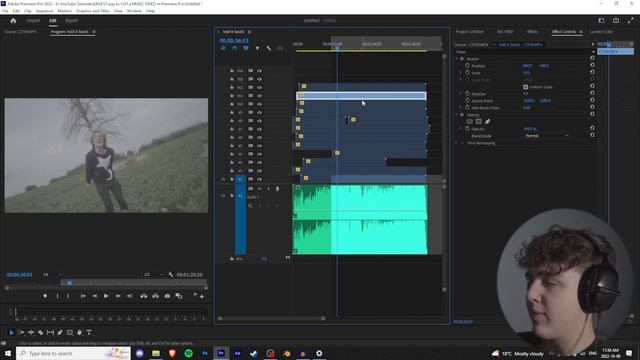Select the free draw bezier mask pen
Screen dimensions: 640x360
487,122
